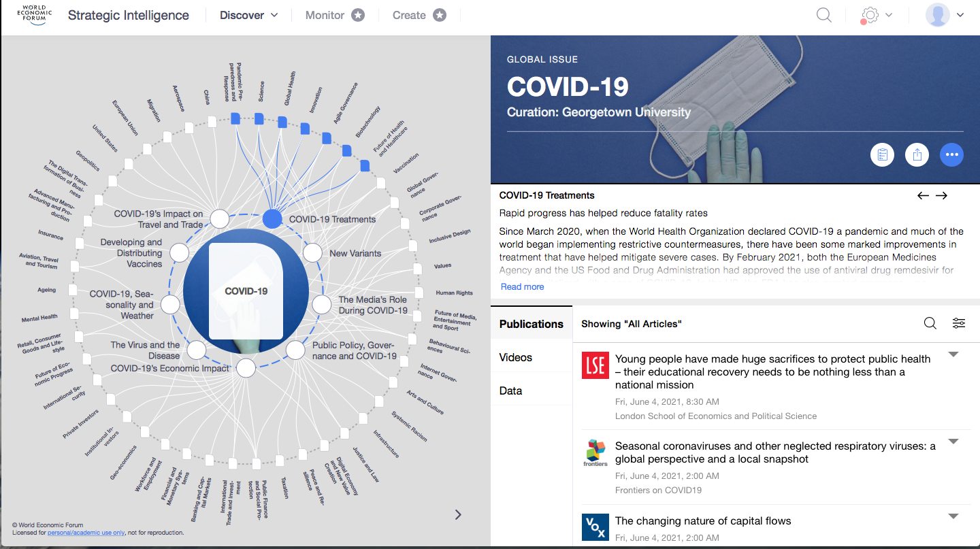The height and width of the screenshot is (549, 980).
Task: Click the Human Rights topic label
Action: click(454, 293)
